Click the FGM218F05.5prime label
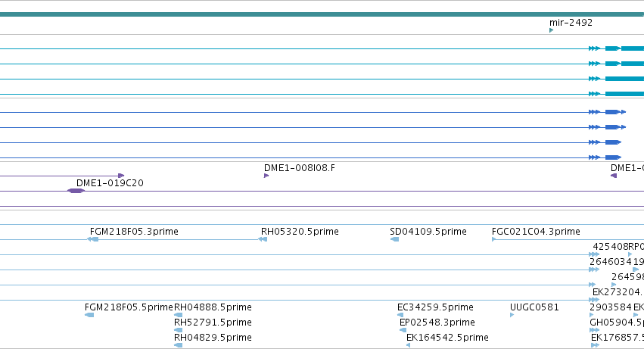Image resolution: width=644 pixels, height=349 pixels. (x=129, y=307)
